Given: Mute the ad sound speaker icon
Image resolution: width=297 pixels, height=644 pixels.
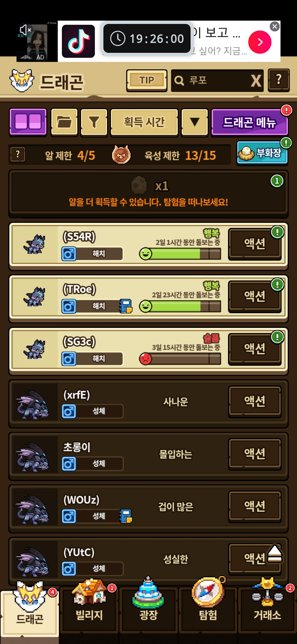Looking at the screenshot, I should click(25, 29).
